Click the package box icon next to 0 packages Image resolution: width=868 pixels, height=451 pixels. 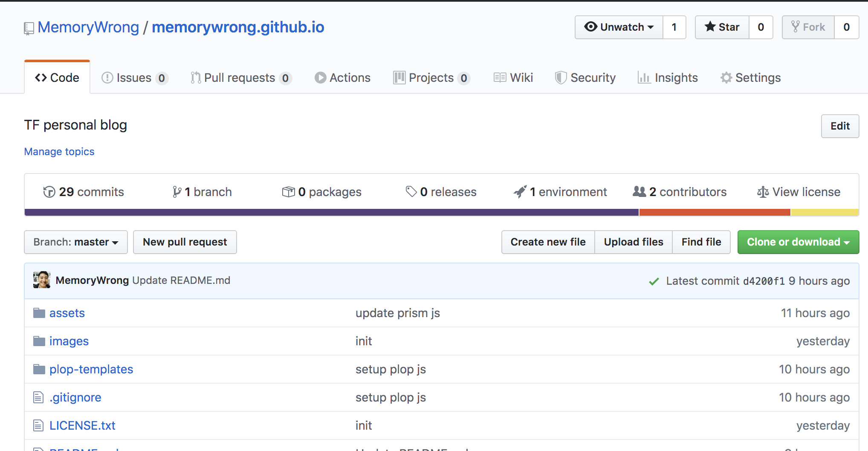(288, 192)
